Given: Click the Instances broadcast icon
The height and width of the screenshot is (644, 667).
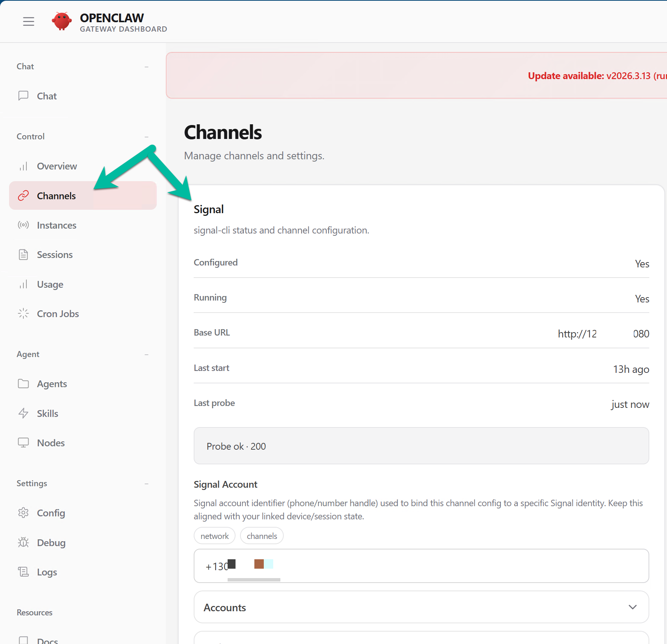Looking at the screenshot, I should coord(23,225).
